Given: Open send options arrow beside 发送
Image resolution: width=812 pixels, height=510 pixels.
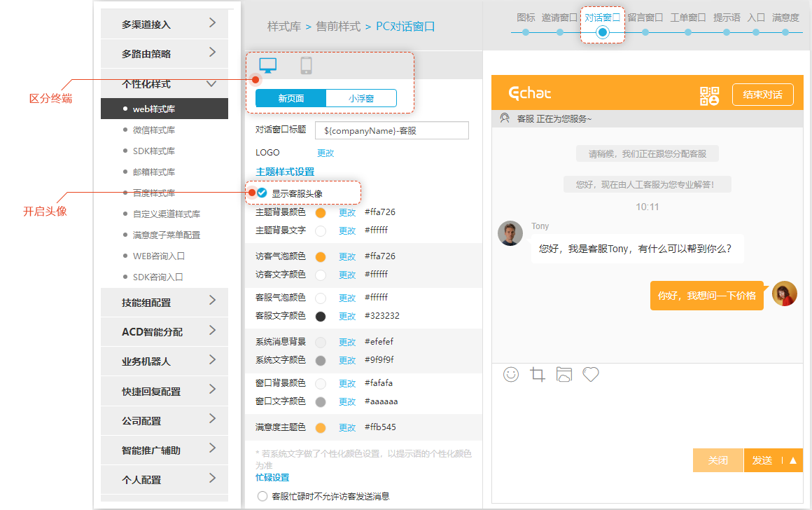Looking at the screenshot, I should (792, 460).
